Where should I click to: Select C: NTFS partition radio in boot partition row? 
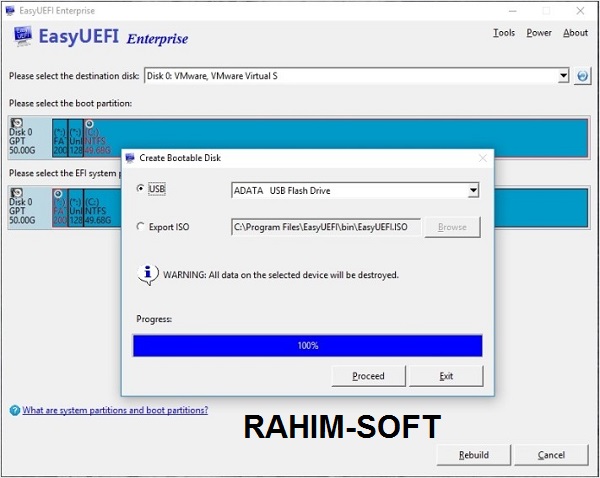[89, 124]
